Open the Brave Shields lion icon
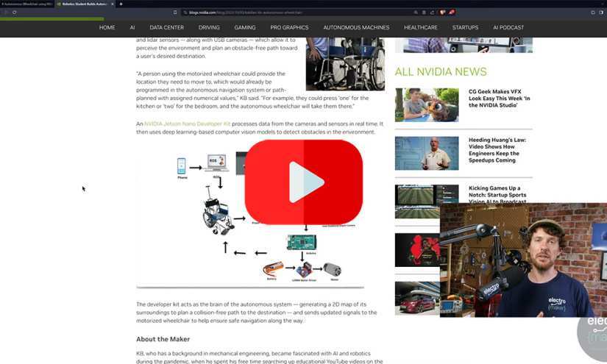607x364 pixels. [442, 13]
